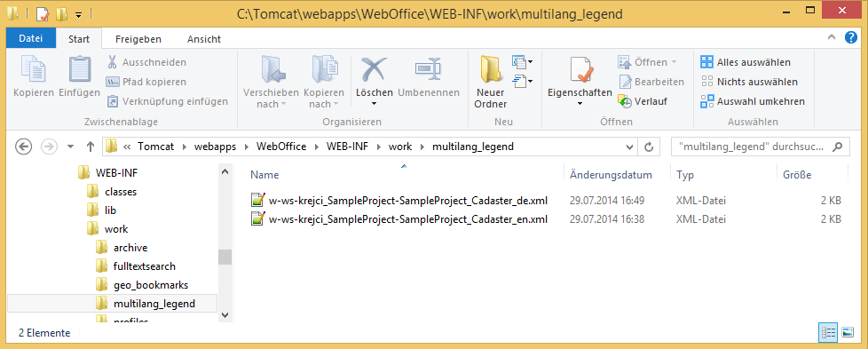Open Kopieren nach menu

point(324,82)
